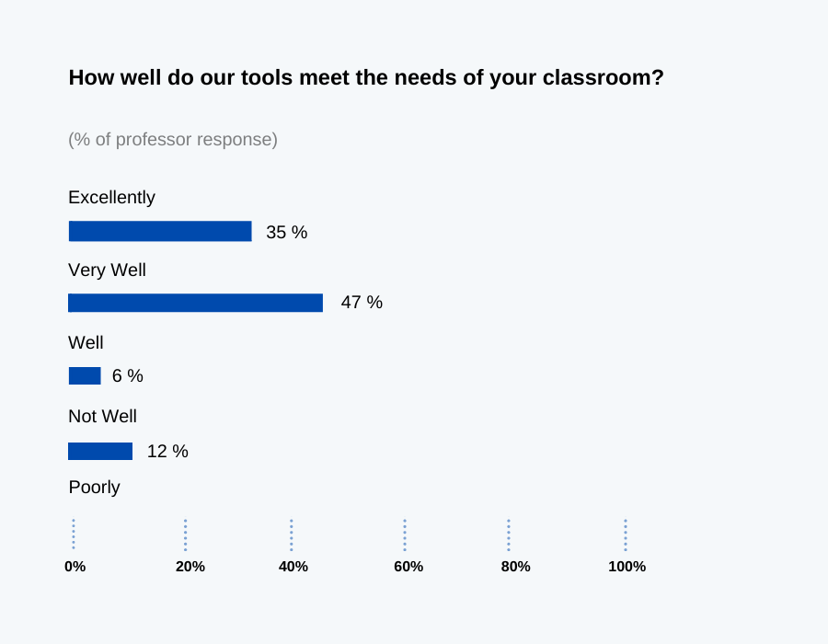The image size is (828, 644).
Task: Select the blue Excellently bar
Action: [x=160, y=232]
